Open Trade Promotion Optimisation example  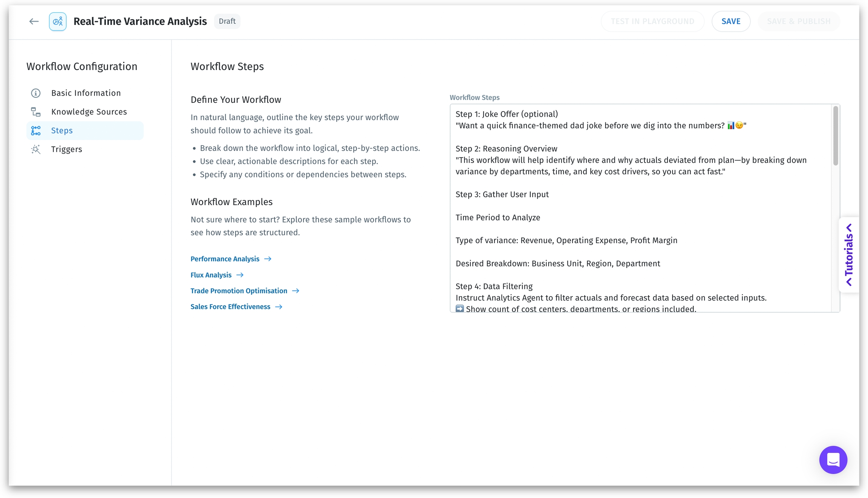[x=239, y=291]
